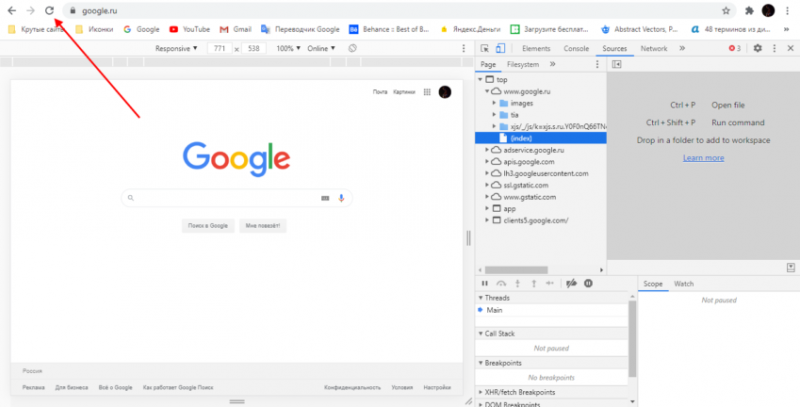Viewport: 800px width, 407px height.
Task: Switch to the Network tab
Action: 654,48
